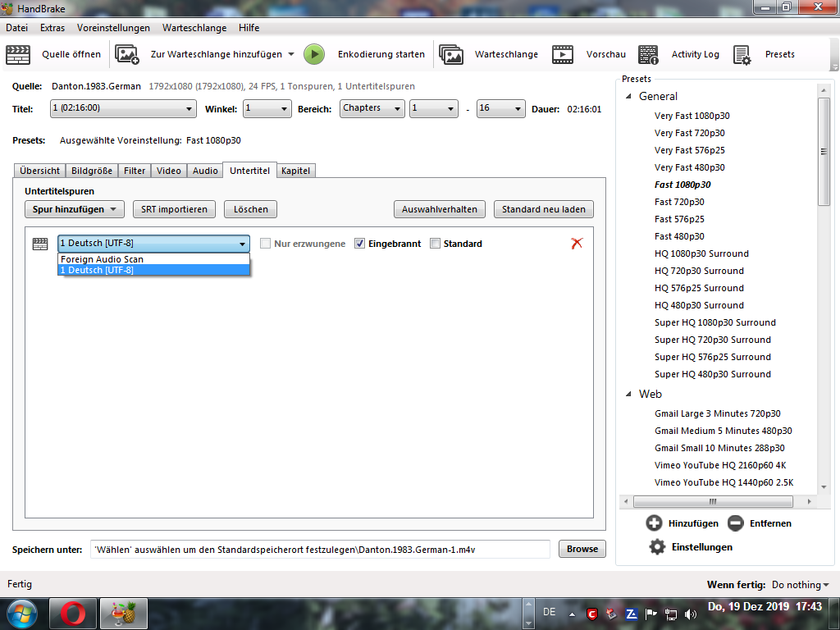Click the subtitle track clapperboard icon
840x630 pixels.
pos(40,244)
